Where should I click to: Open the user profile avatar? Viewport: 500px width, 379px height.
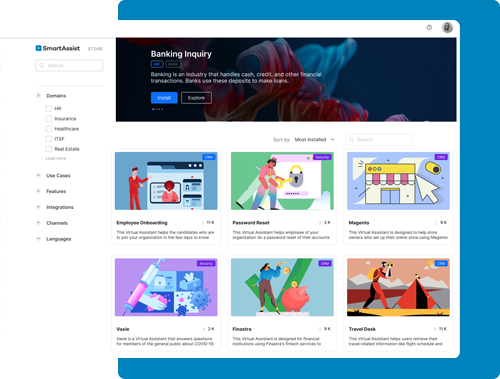tap(447, 28)
